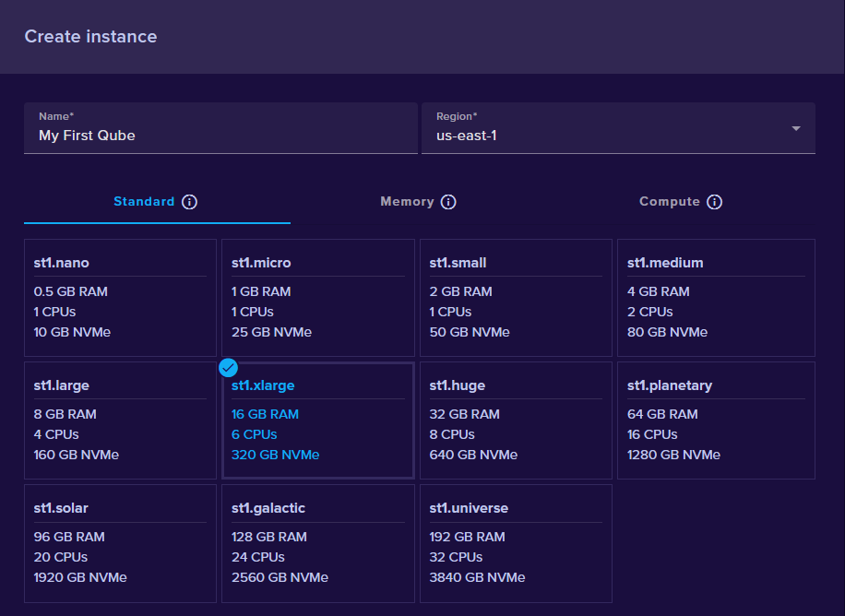845x616 pixels.
Task: Click info icon beside Memory tab
Action: pyautogui.click(x=448, y=202)
